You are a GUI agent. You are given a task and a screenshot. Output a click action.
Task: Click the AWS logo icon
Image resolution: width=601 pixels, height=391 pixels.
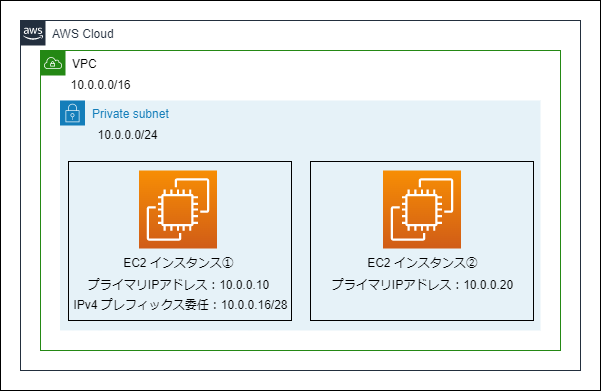tap(33, 33)
